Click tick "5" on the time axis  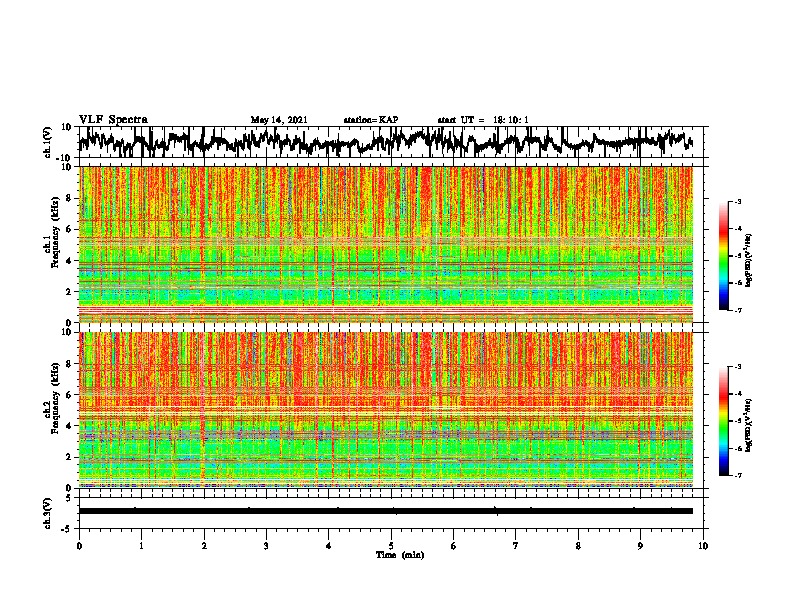click(x=391, y=546)
